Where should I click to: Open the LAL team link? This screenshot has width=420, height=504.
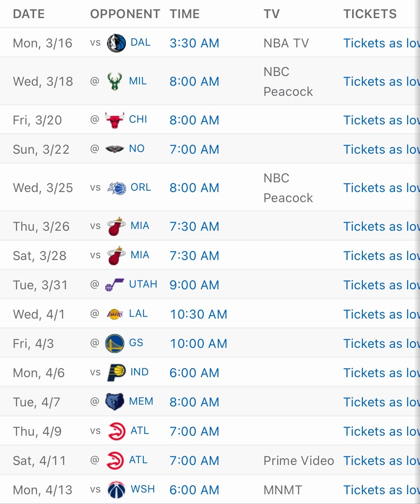tap(138, 314)
